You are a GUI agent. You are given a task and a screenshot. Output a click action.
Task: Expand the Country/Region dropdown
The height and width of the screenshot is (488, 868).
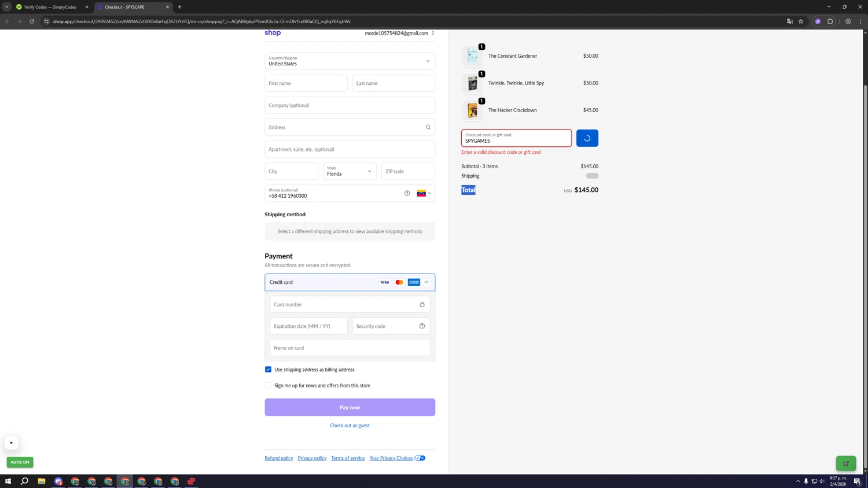[x=350, y=61]
